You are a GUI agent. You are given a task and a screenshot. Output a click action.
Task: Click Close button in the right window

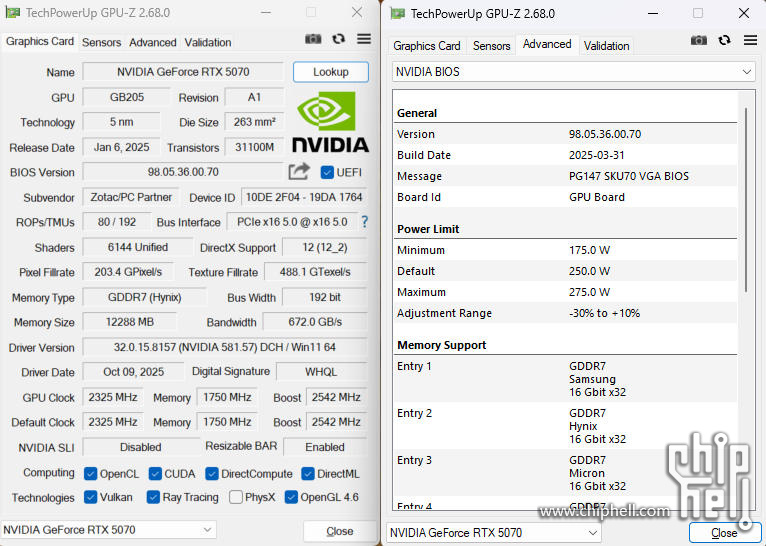tap(724, 533)
